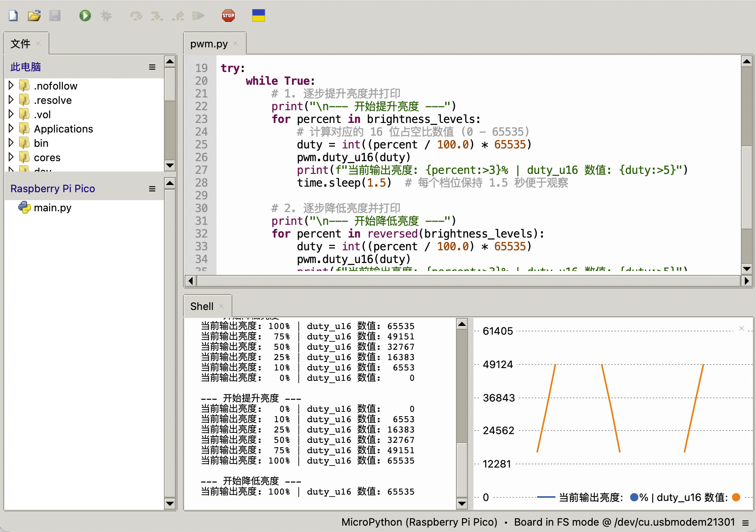The image size is (756, 532).
Task: Click the Shell scroll up arrow
Action: (462, 324)
